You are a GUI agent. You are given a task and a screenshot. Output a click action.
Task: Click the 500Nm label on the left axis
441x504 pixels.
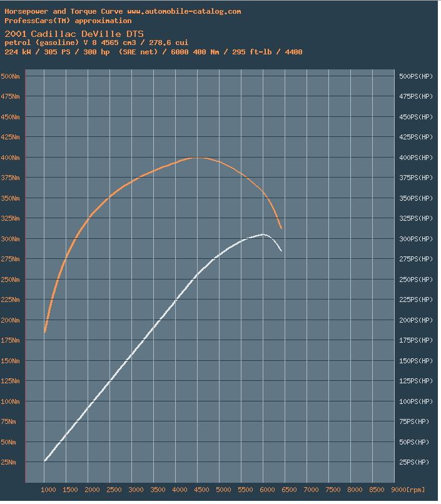(10, 76)
